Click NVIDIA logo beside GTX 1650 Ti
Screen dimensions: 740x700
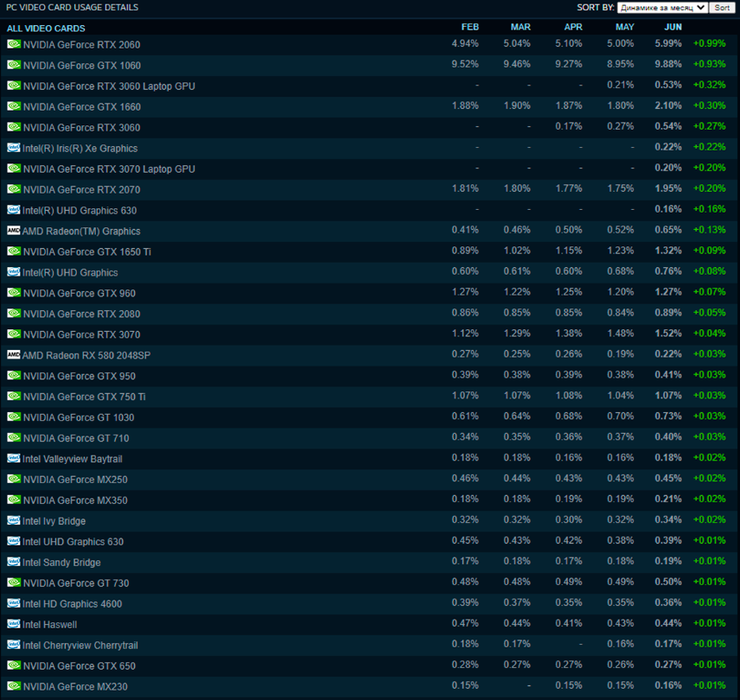(14, 251)
